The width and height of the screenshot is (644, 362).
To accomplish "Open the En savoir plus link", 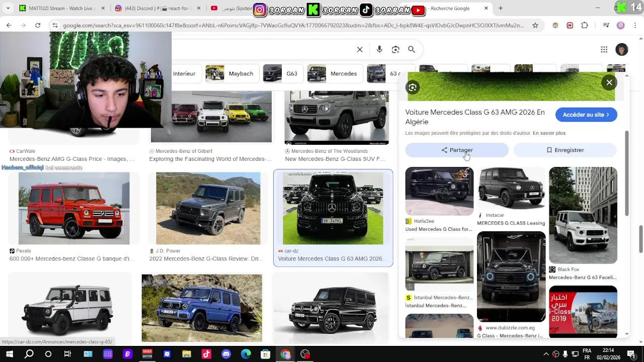I will click(549, 133).
